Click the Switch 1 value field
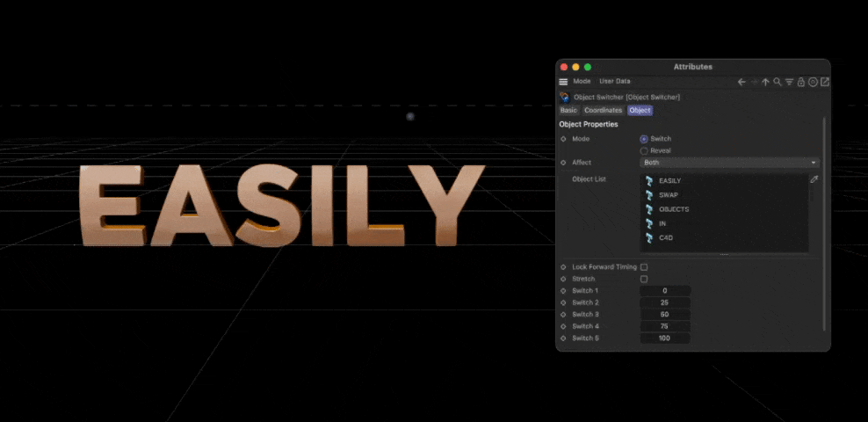Image resolution: width=868 pixels, height=422 pixels. point(665,291)
